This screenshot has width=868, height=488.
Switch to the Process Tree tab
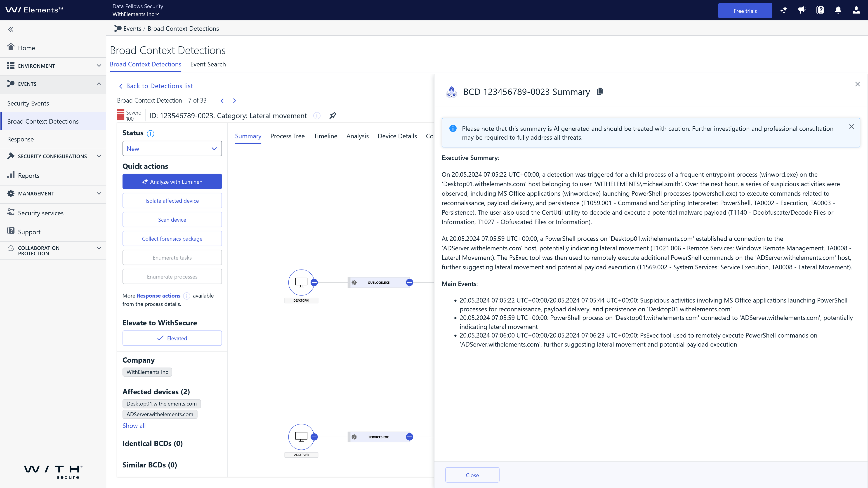point(287,136)
